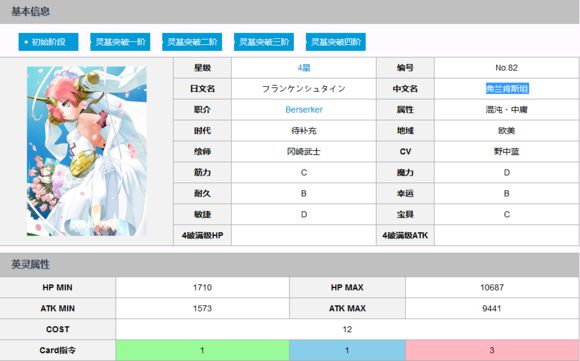Click the highlighted Chinese name 弗兰肯斯坦

(x=507, y=89)
